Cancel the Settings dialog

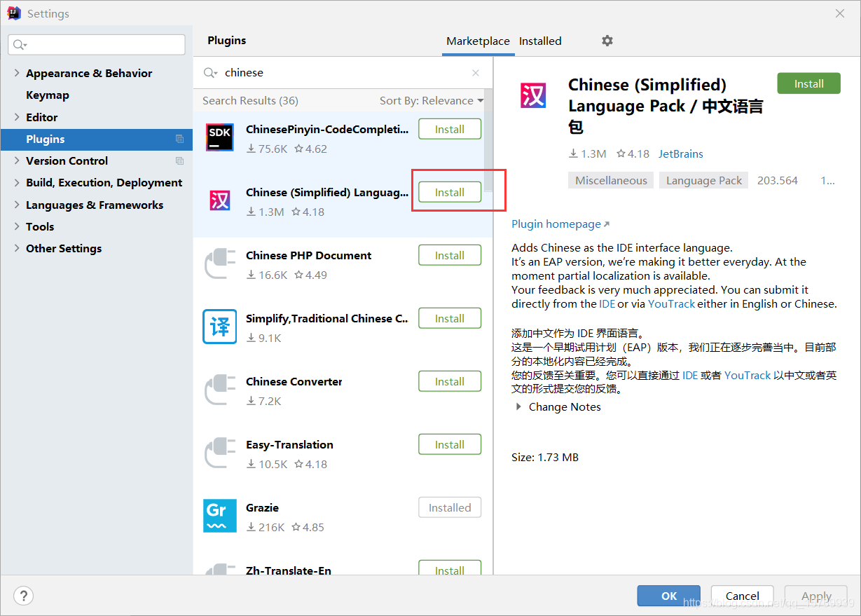[743, 596]
